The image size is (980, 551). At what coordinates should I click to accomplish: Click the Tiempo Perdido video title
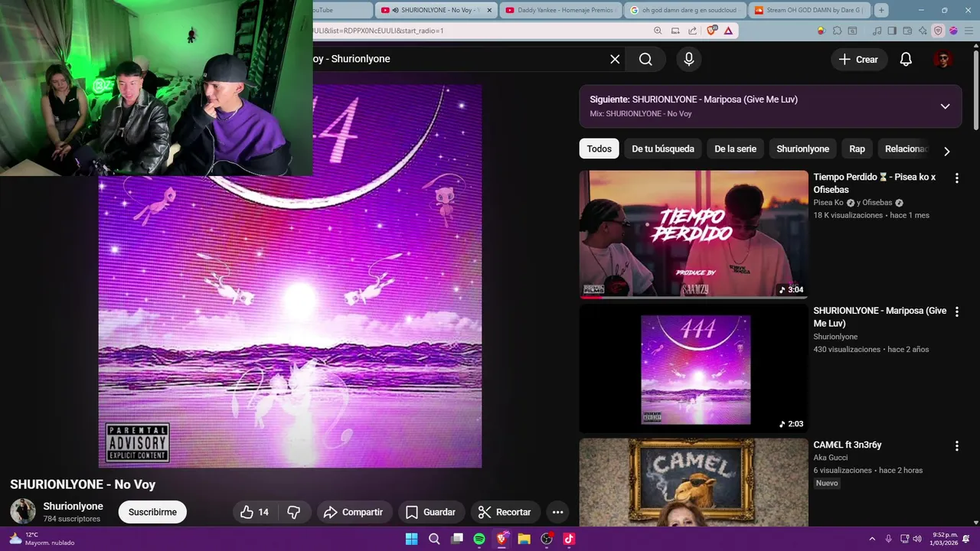874,183
